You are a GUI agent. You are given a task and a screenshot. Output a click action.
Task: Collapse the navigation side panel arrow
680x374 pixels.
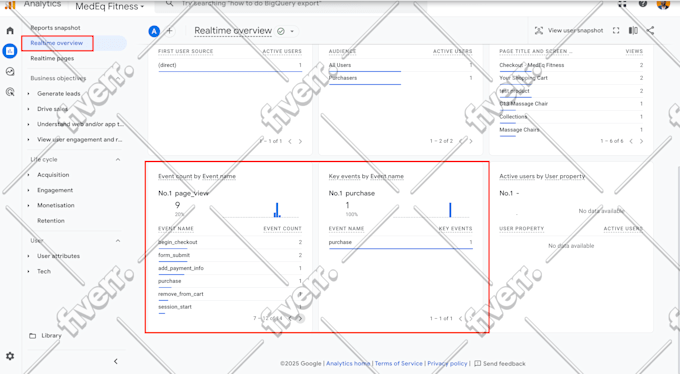click(x=116, y=361)
